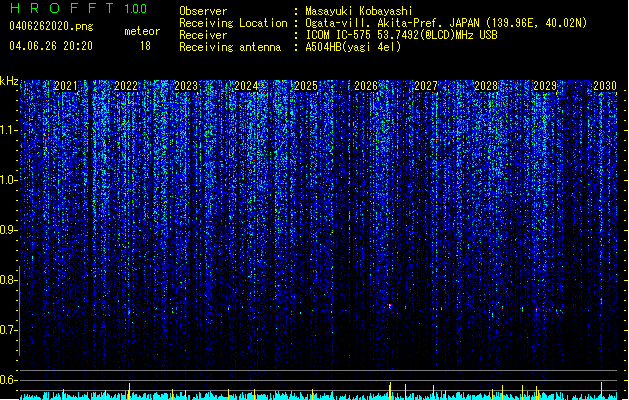Screen dimensions: 629x400
Task: Click the 1.1 kHz axis label
Action: pos(8,130)
